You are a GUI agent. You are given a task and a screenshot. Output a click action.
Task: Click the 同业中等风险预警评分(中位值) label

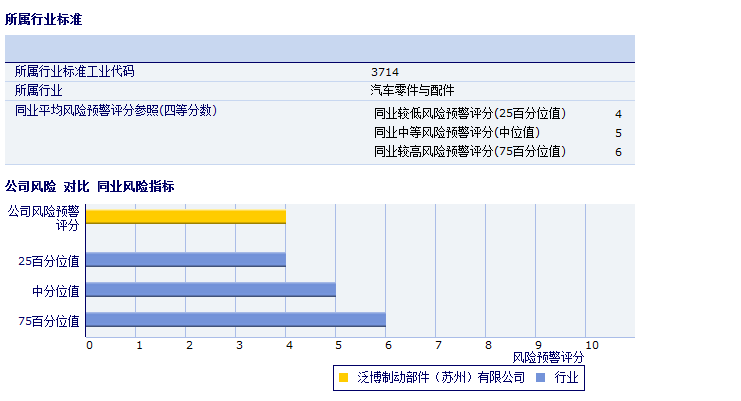click(457, 133)
